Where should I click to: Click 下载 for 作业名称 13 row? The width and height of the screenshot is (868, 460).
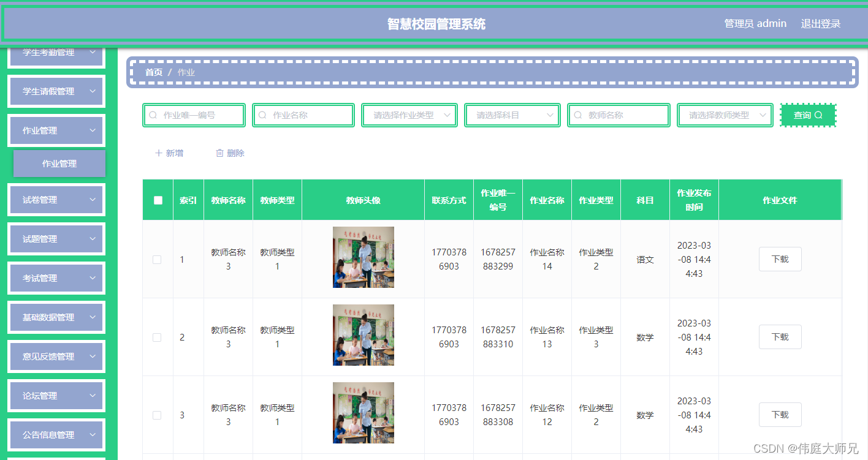[780, 337]
